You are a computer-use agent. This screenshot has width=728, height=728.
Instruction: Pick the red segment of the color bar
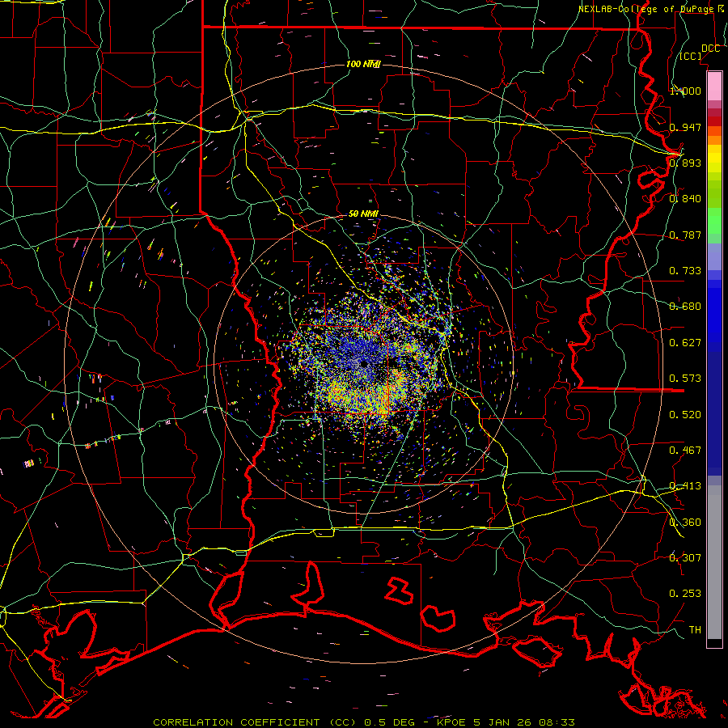pyautogui.click(x=714, y=121)
